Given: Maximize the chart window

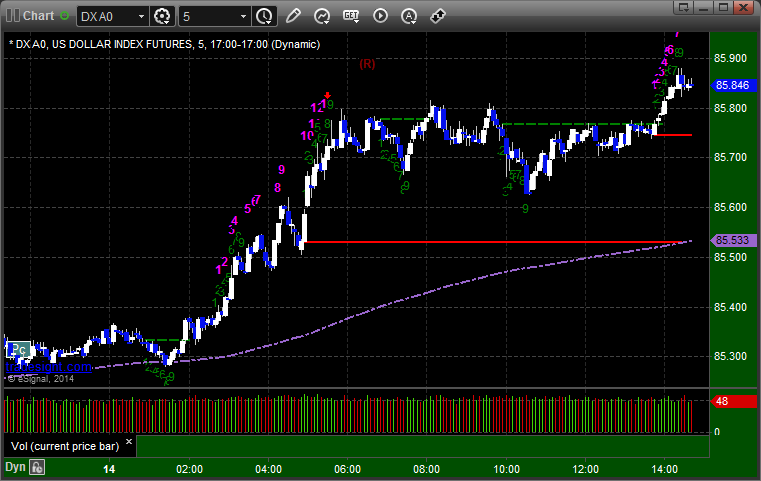Looking at the screenshot, I should [724, 7].
